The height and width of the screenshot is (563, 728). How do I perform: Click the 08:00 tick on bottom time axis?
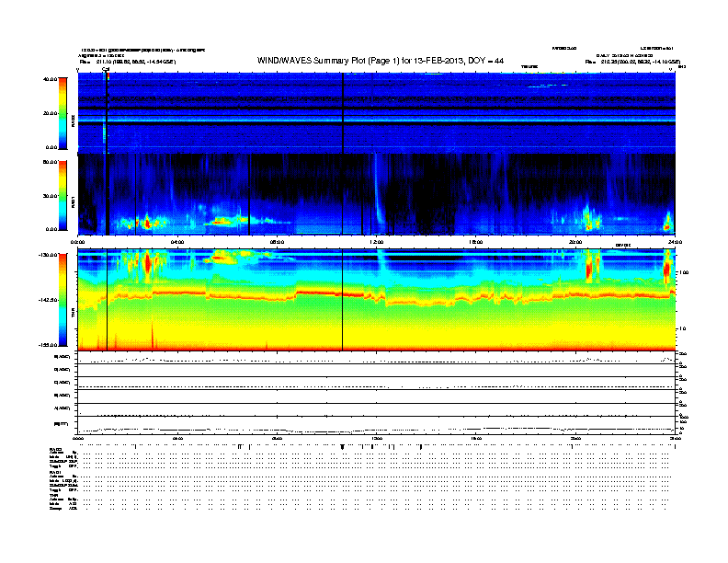(x=277, y=439)
